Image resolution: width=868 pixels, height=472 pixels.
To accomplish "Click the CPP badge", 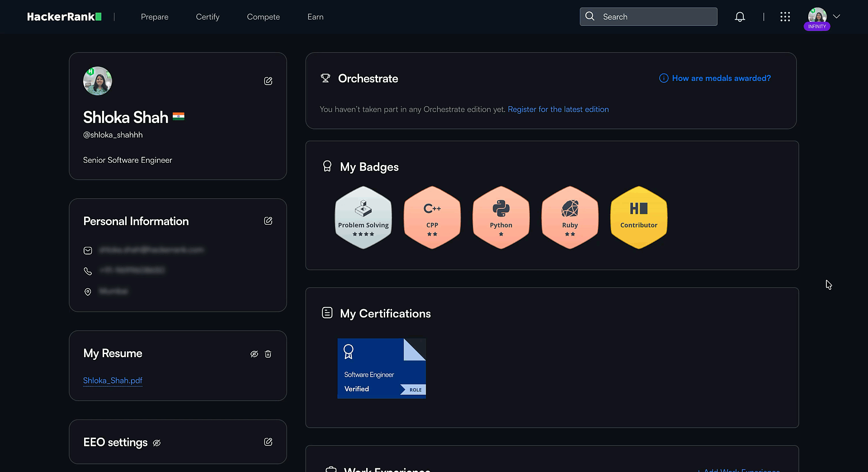I will pyautogui.click(x=432, y=217).
